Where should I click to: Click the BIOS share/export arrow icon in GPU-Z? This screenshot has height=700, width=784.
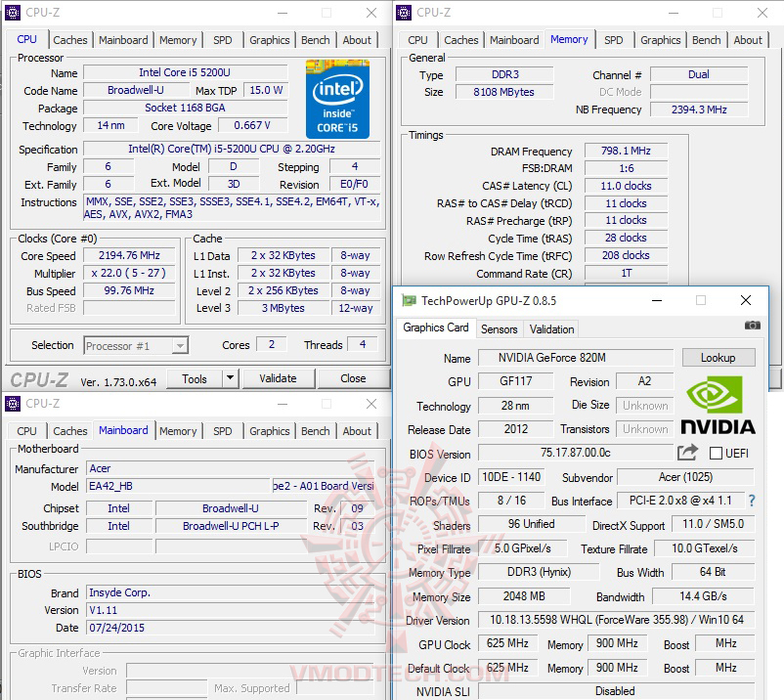(687, 453)
